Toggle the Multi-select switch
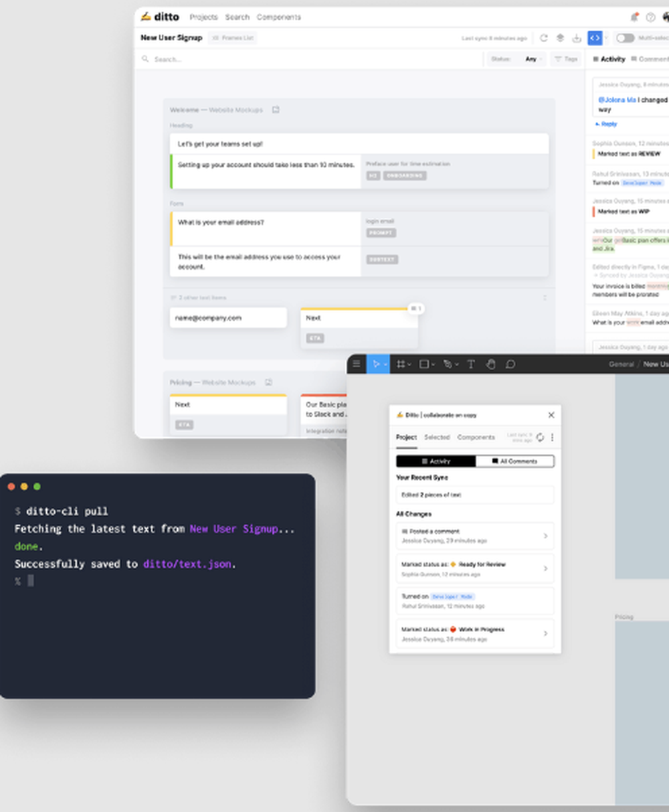669x812 pixels. [625, 38]
